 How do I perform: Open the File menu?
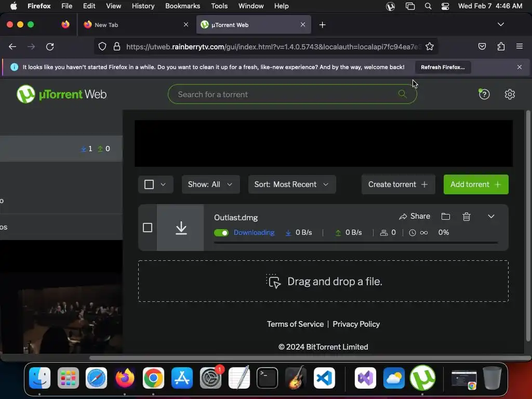pos(66,6)
